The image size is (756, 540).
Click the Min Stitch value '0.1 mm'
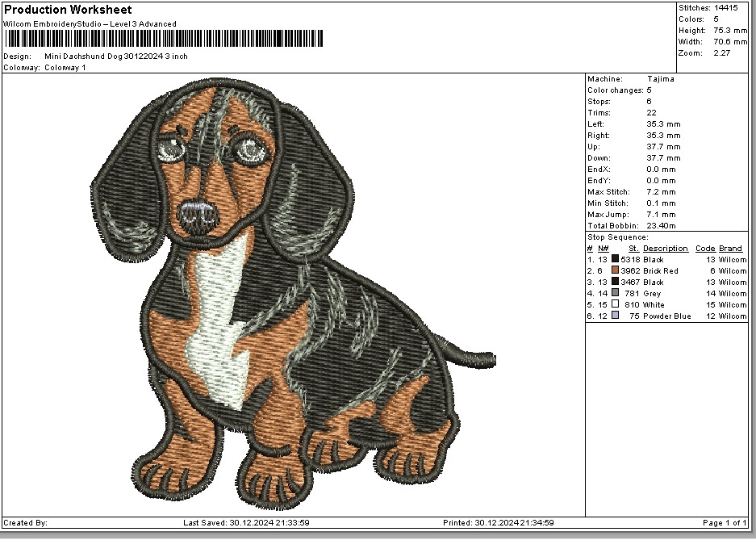coord(661,203)
